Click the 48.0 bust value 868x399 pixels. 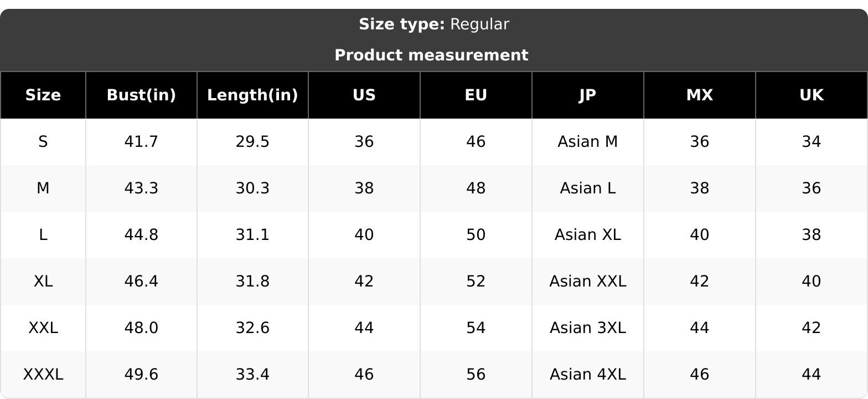coord(141,328)
